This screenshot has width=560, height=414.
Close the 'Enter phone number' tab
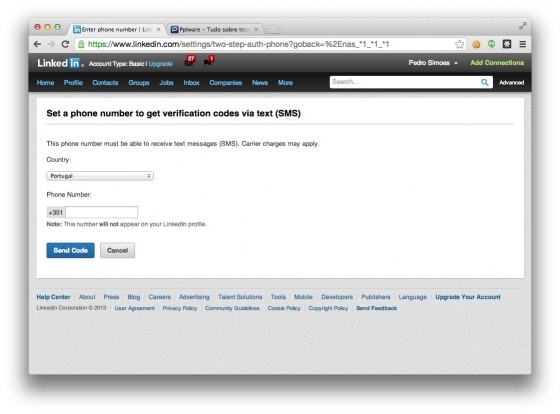point(158,30)
